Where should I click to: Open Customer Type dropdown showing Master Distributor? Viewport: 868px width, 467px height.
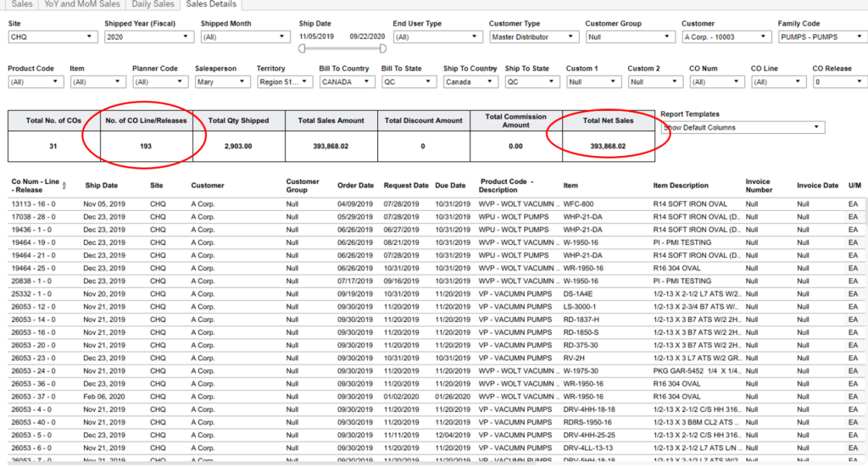(x=534, y=37)
